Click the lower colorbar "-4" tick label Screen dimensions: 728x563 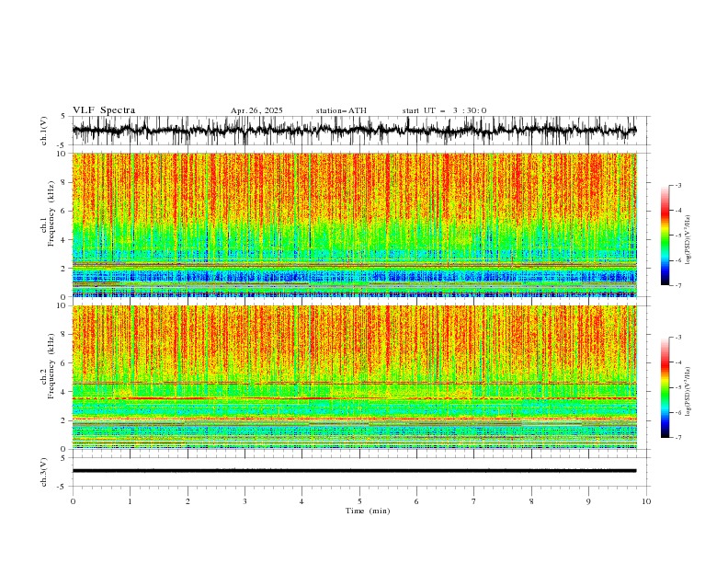coord(678,362)
